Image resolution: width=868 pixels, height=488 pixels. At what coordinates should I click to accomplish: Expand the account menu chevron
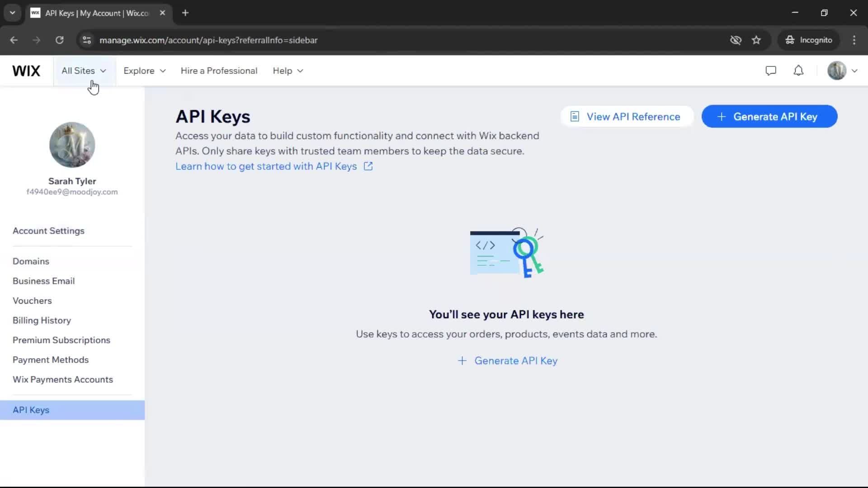tap(854, 71)
